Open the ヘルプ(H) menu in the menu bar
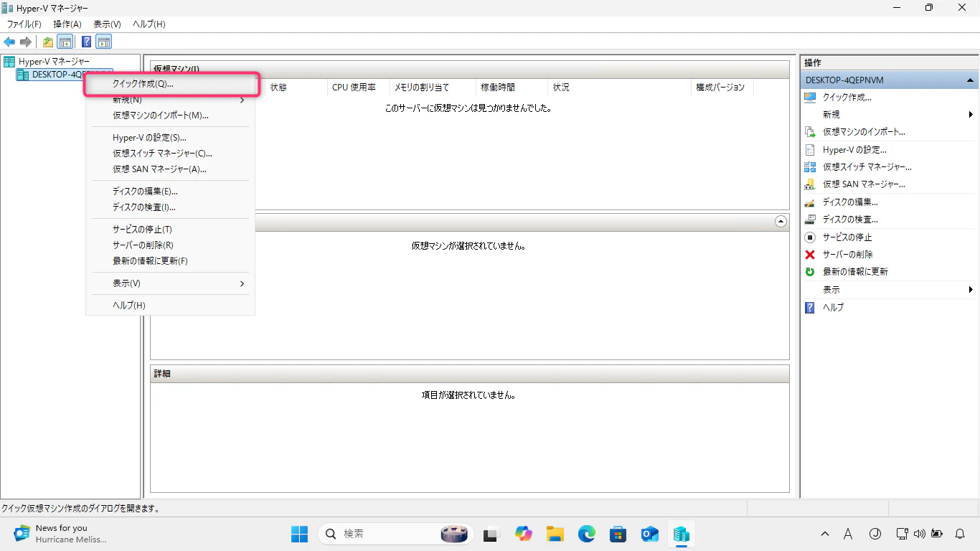The image size is (980, 551). coord(149,24)
